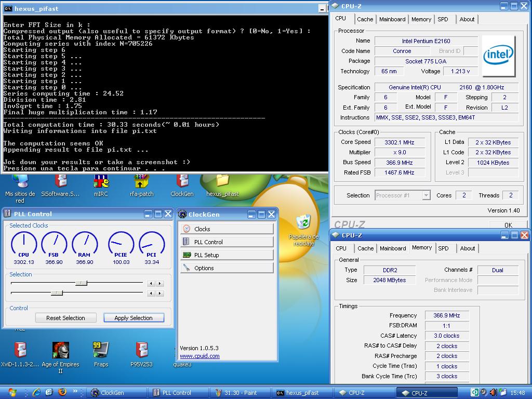The width and height of the screenshot is (532, 399).
Task: Open Cache tab in lower CPU-Z window
Action: [365, 248]
